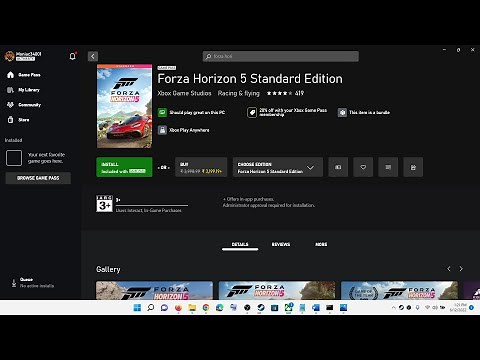The image size is (480, 360).
Task: Go back with the arrow button
Action: [x=93, y=56]
